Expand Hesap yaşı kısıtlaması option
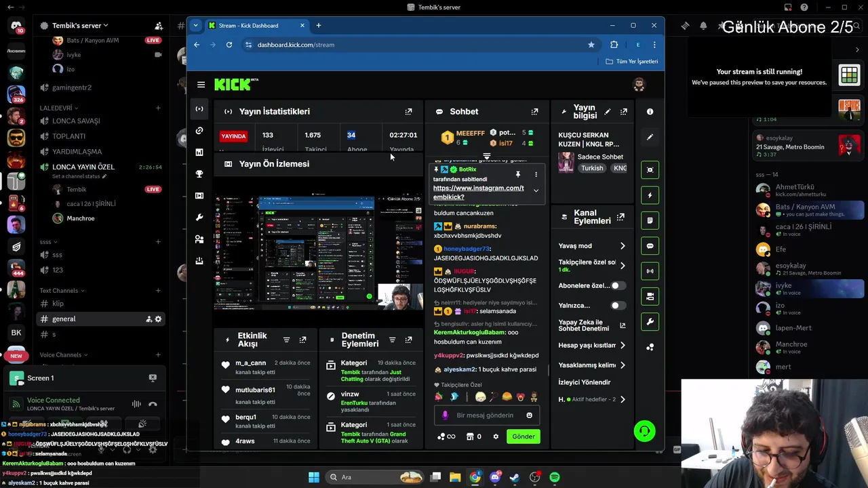 click(x=623, y=346)
